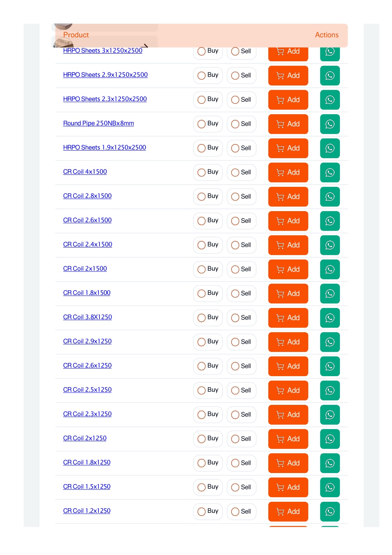Select Buy for HRPO Sheets 2.3x1250x2500
The width and height of the screenshot is (392, 555).
(208, 100)
